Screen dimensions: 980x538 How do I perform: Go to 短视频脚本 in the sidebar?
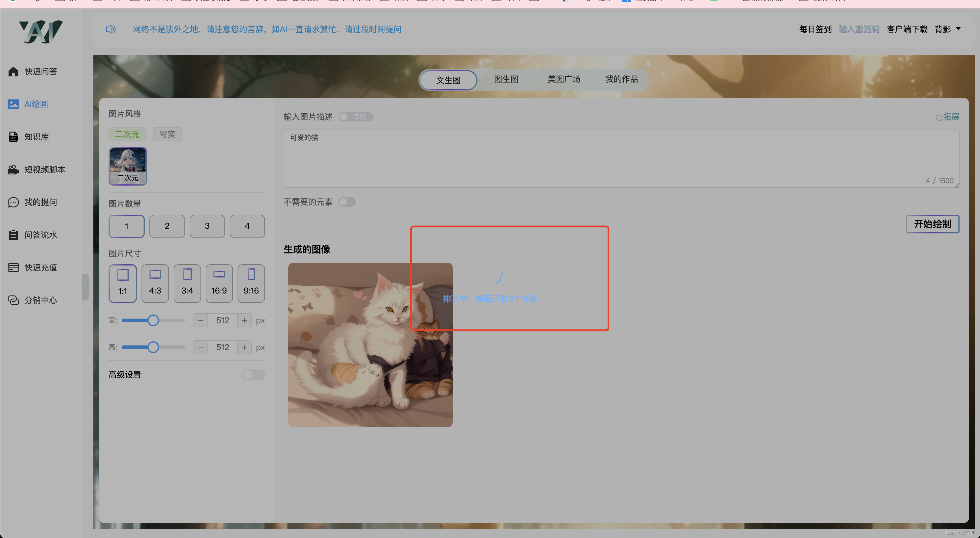tap(45, 170)
